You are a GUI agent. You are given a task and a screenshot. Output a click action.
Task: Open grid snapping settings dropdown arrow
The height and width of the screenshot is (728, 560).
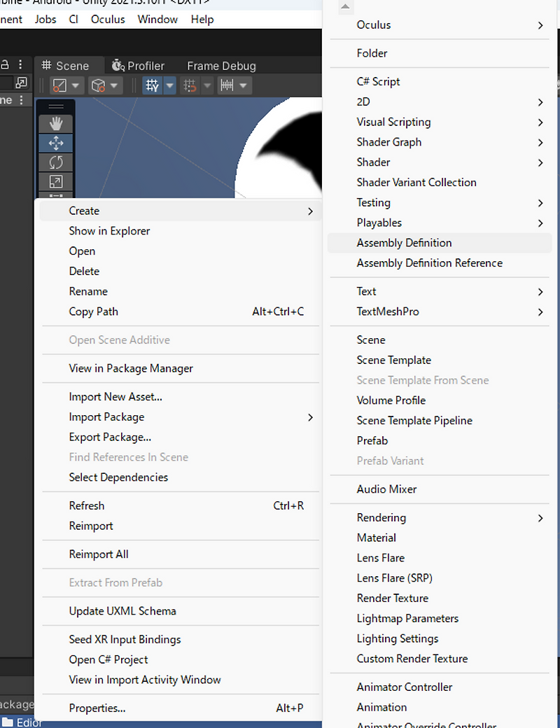[x=208, y=85]
